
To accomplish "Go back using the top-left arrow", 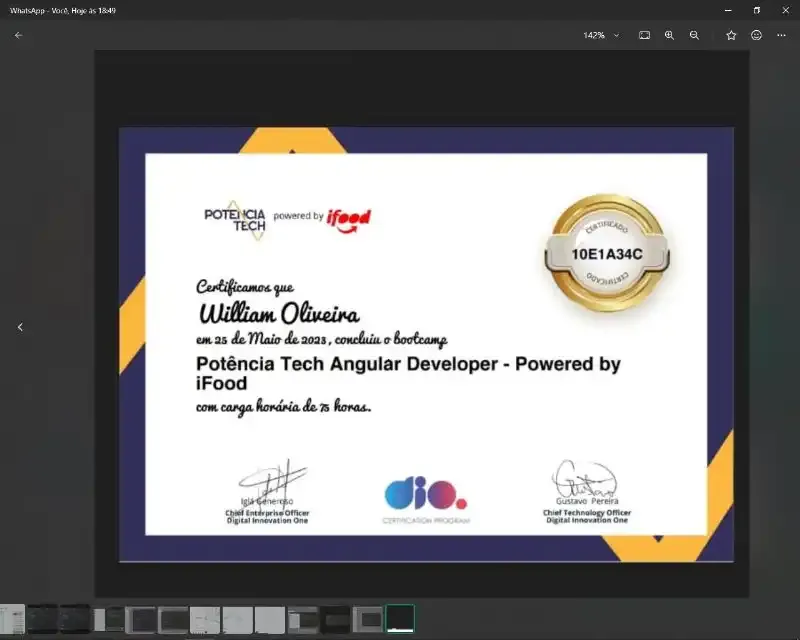I will pyautogui.click(x=18, y=35).
